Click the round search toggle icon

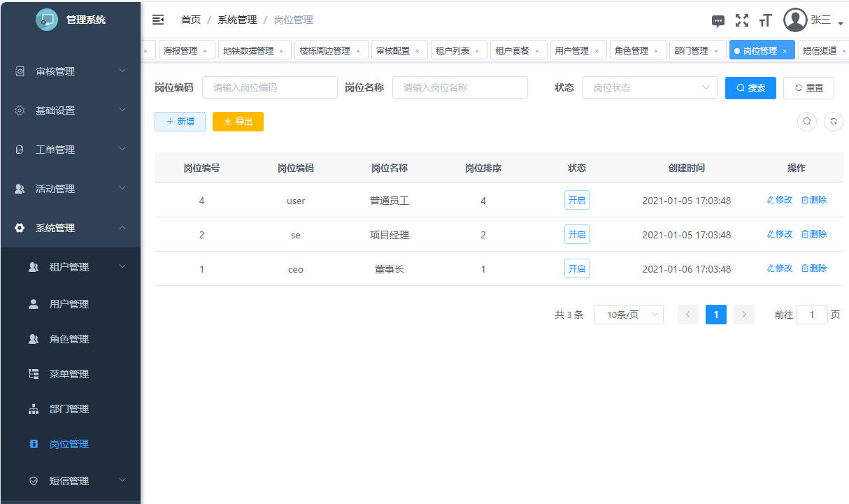(807, 122)
